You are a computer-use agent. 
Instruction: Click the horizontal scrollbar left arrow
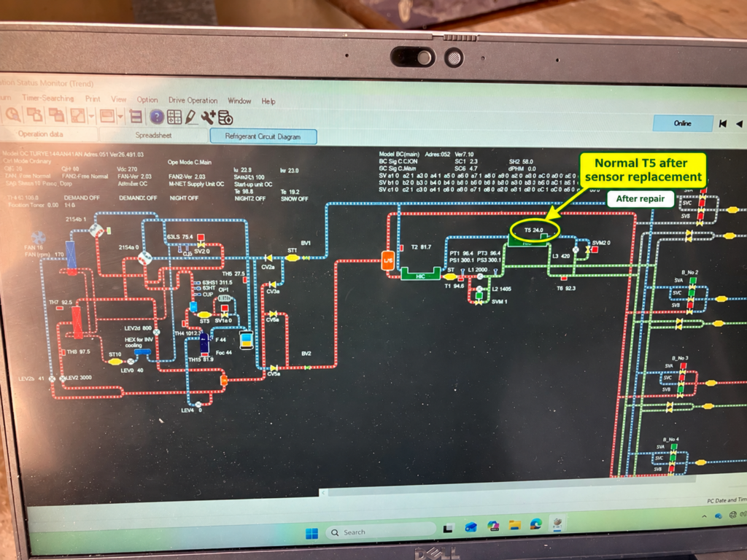[x=323, y=492]
